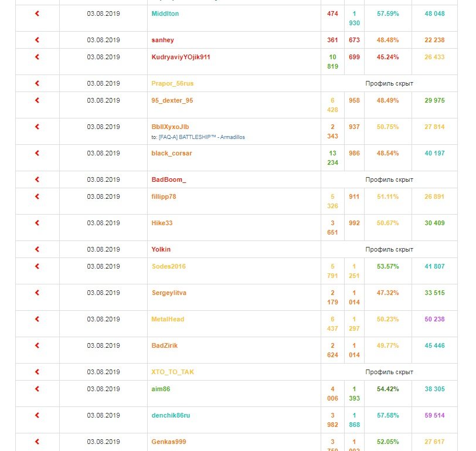Select the red arrow beside fillipp78
Image resolution: width=476 pixels, height=451 pixels.
pyautogui.click(x=37, y=196)
